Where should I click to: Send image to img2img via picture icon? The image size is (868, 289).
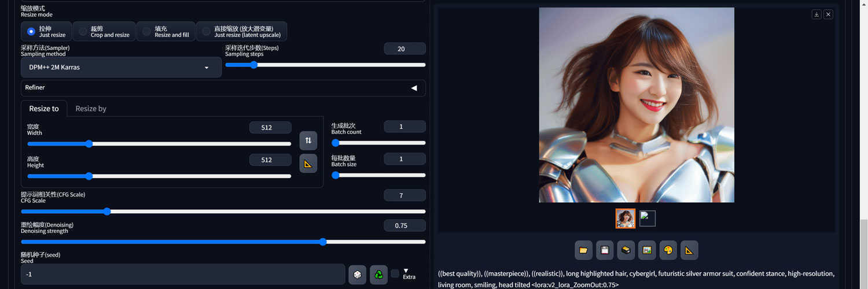[x=647, y=250]
